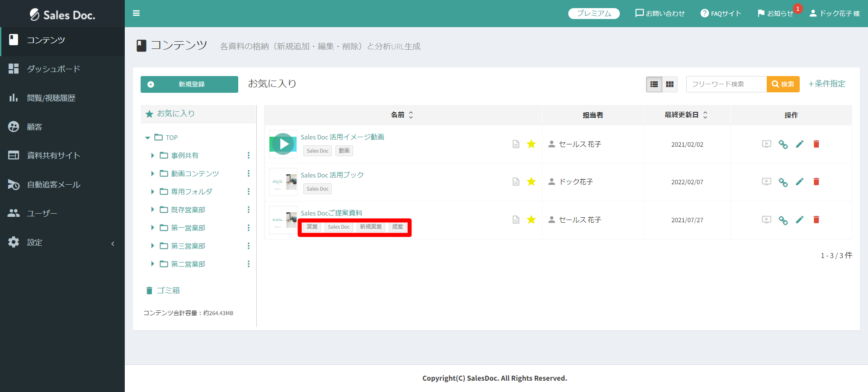
Task: Go to 閲覧/視聴履歴 in sidebar
Action: [62, 98]
